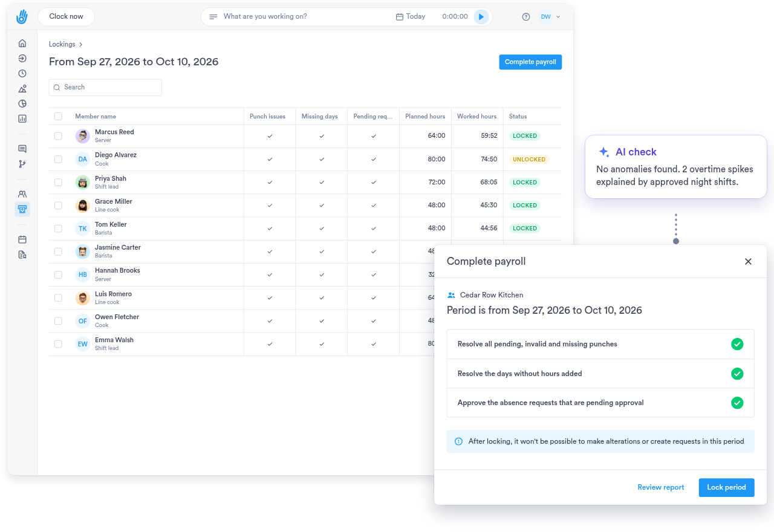Click Jasmine Carter's avatar thumbnail
774x532 pixels.
click(83, 251)
